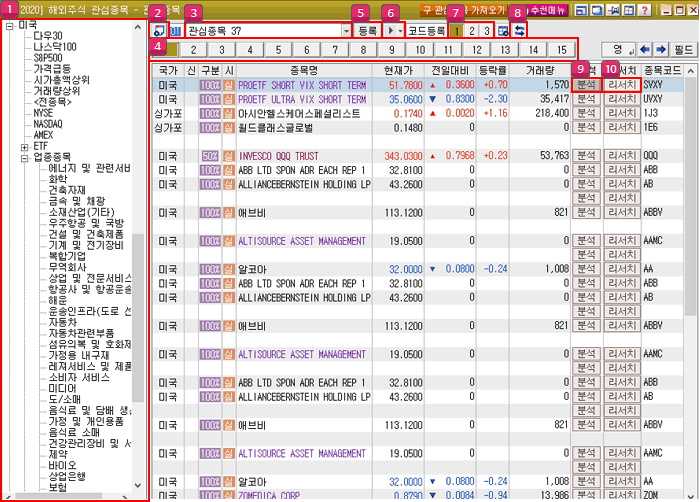The height and width of the screenshot is (502, 700).
Task: Click the grid layout icon in title bar
Action: coord(629,10)
